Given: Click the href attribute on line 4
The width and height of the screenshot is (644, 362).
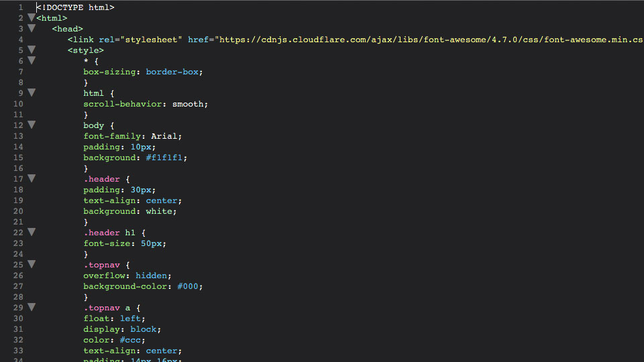Looking at the screenshot, I should click(x=199, y=40).
